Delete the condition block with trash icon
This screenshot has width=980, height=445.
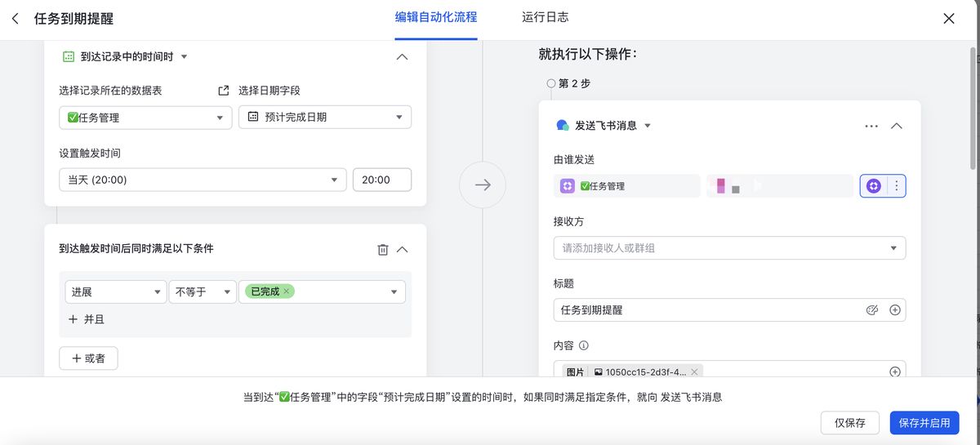[382, 250]
